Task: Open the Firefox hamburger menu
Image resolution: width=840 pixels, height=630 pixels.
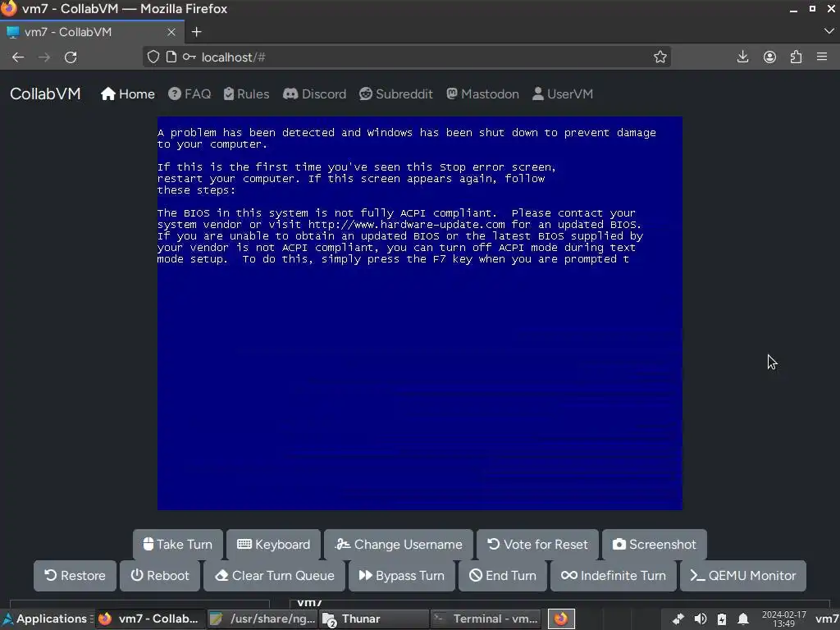Action: click(x=822, y=57)
